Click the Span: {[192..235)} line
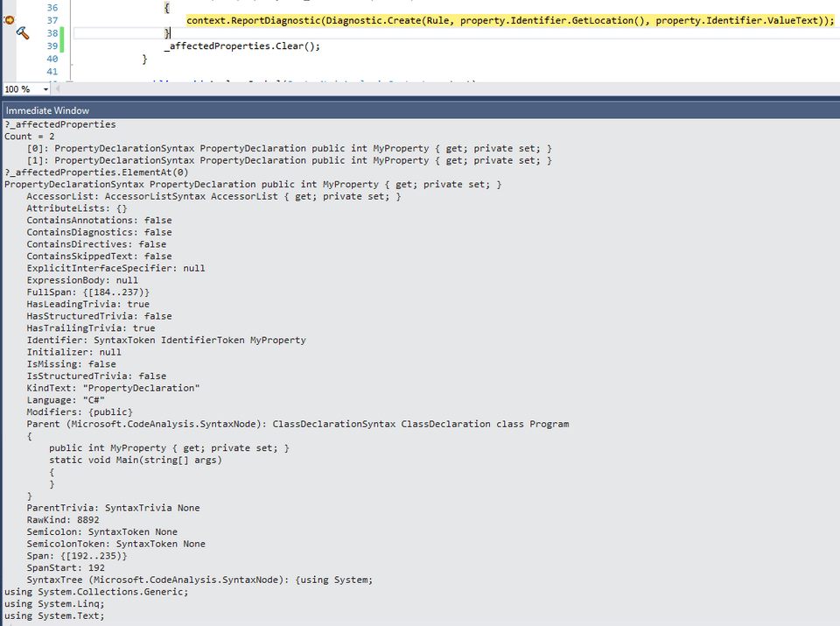This screenshot has width=840, height=626. pos(77,556)
